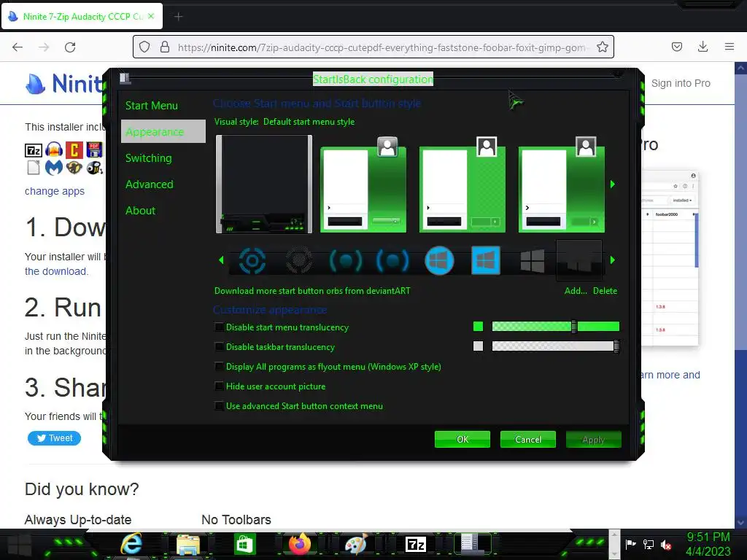Select the second green gradient menu style

coord(363,184)
